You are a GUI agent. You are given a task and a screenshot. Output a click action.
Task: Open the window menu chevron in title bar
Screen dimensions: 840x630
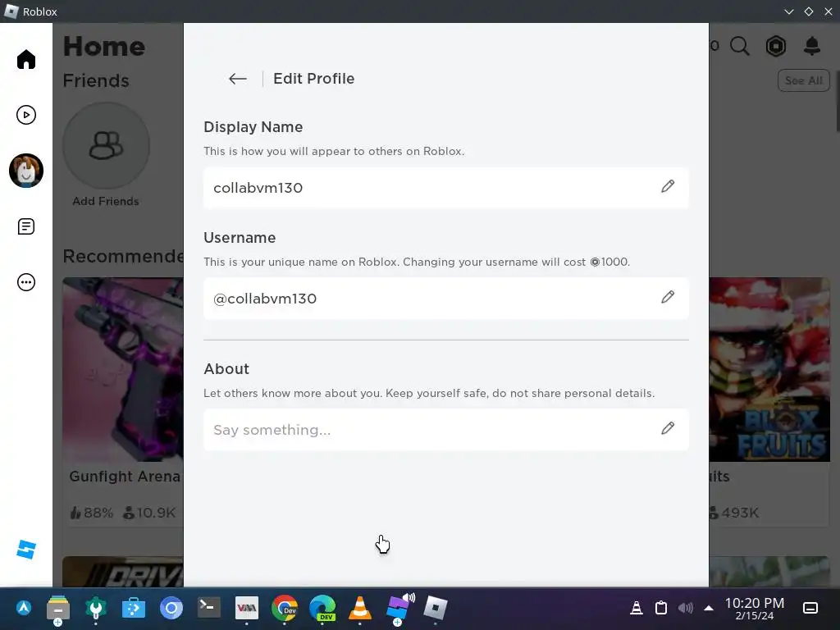(788, 11)
